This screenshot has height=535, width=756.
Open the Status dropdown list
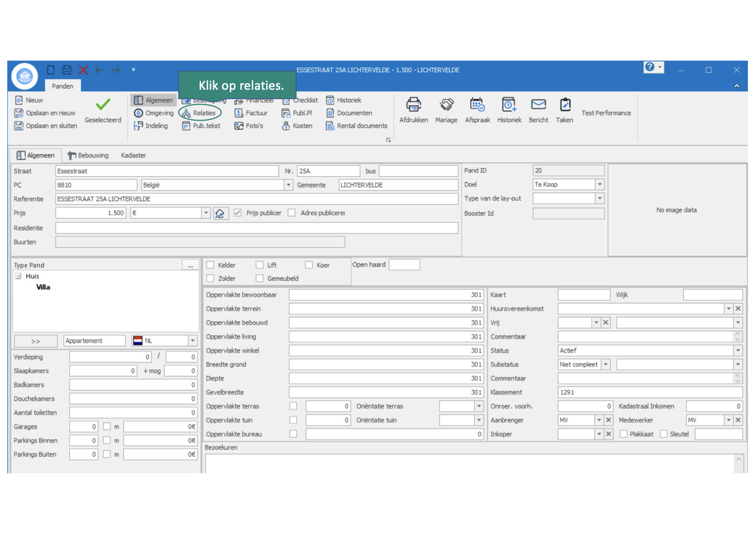pos(738,351)
